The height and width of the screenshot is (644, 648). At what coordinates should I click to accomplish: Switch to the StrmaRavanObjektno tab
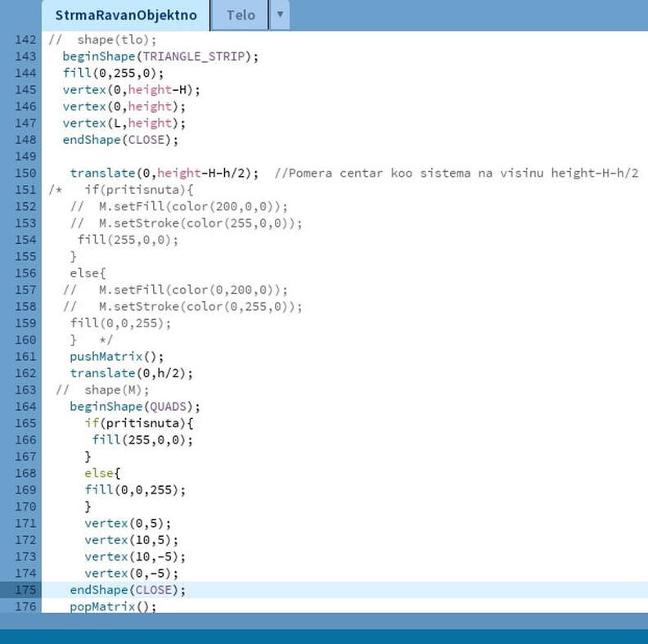126,16
